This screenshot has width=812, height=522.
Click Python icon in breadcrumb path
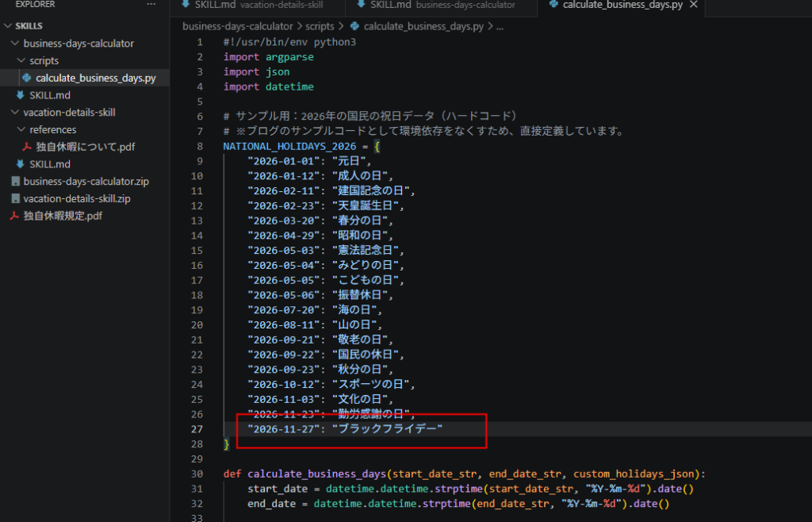[354, 26]
